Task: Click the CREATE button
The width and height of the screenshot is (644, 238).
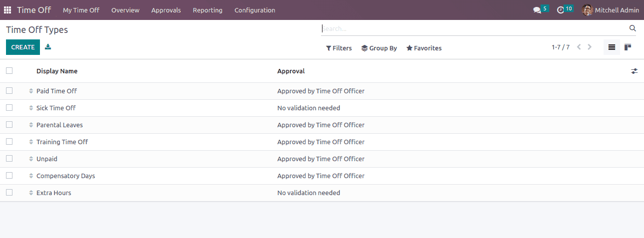Action: (23, 47)
